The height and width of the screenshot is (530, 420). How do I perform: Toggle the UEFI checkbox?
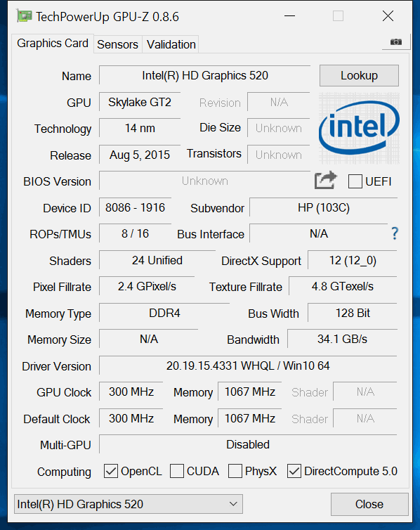pos(355,181)
